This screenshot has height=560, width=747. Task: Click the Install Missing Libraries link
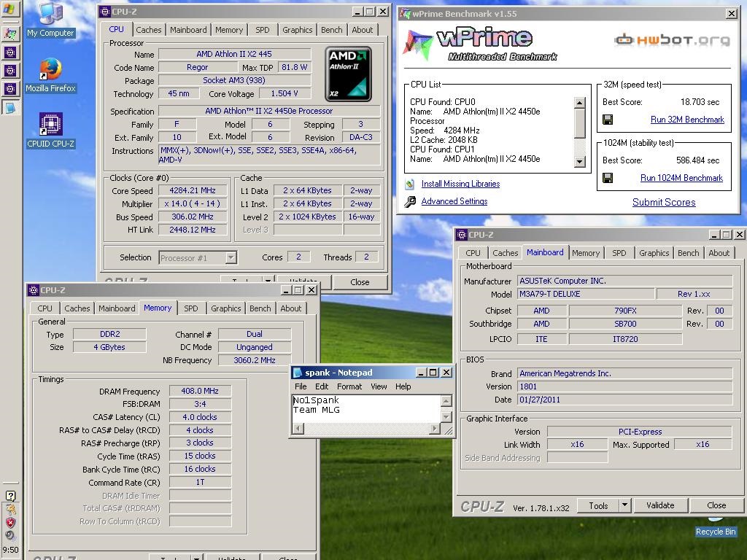(461, 184)
